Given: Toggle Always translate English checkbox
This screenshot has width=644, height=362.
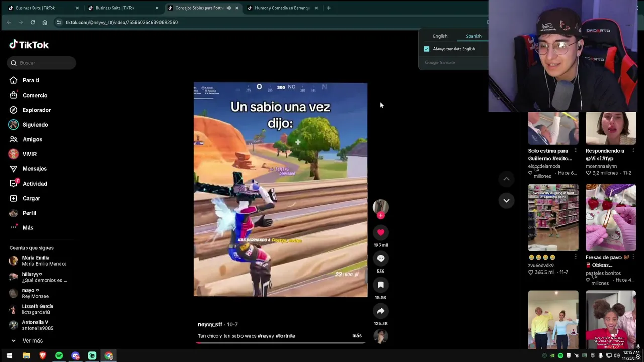Looking at the screenshot, I should [427, 49].
